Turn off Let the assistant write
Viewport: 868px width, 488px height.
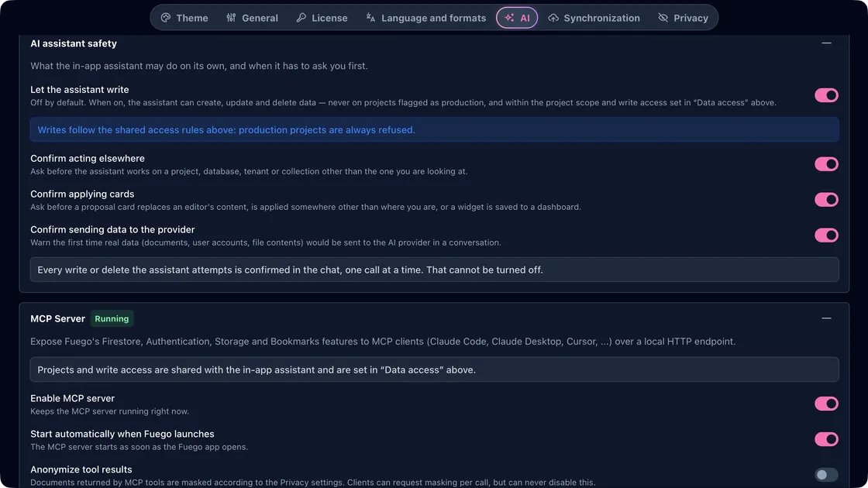click(x=826, y=95)
